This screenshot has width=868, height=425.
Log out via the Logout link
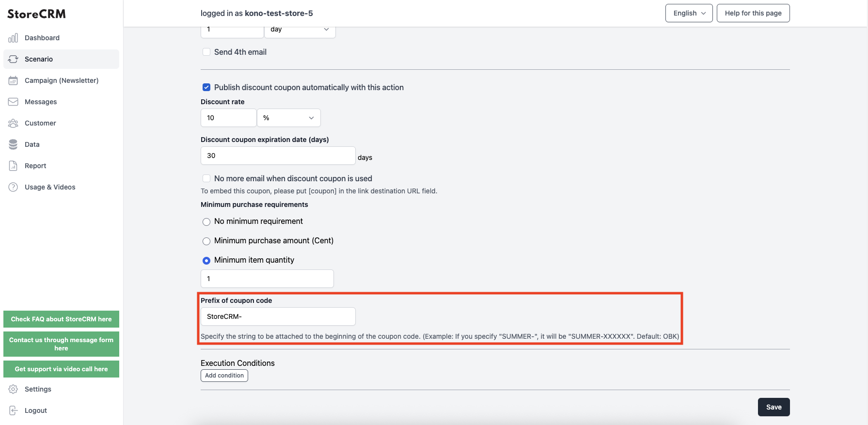[61, 410]
